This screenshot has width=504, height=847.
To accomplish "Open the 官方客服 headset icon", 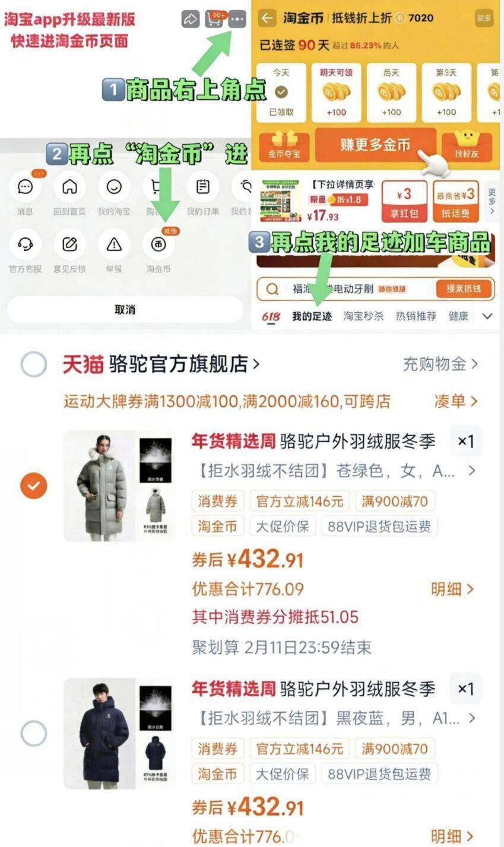I will (x=25, y=245).
